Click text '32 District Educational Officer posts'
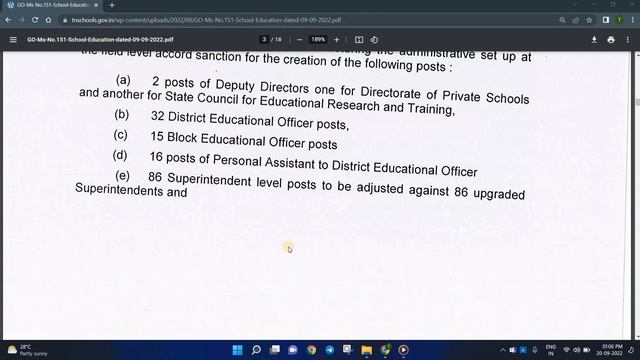640x360 pixels. coord(249,120)
